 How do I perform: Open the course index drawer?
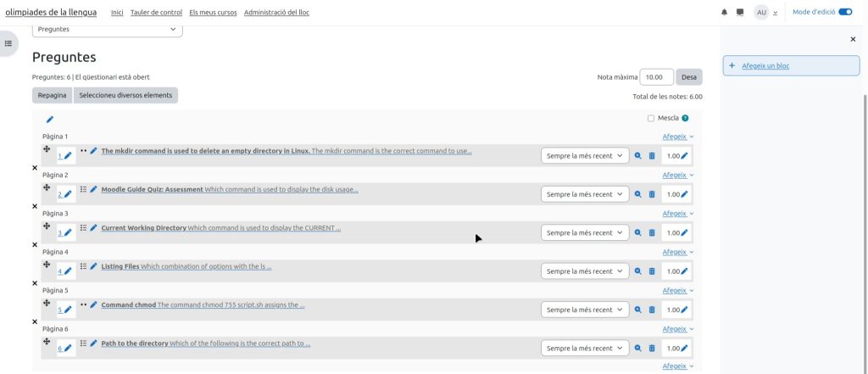pos(8,43)
